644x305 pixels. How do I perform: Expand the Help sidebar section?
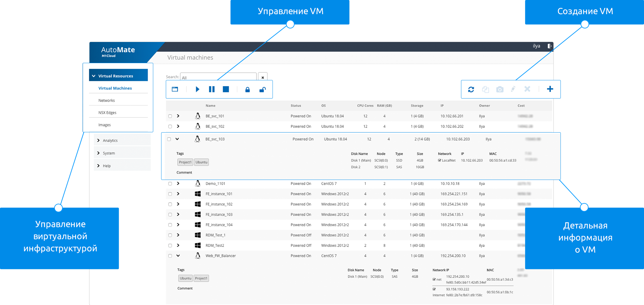[122, 166]
